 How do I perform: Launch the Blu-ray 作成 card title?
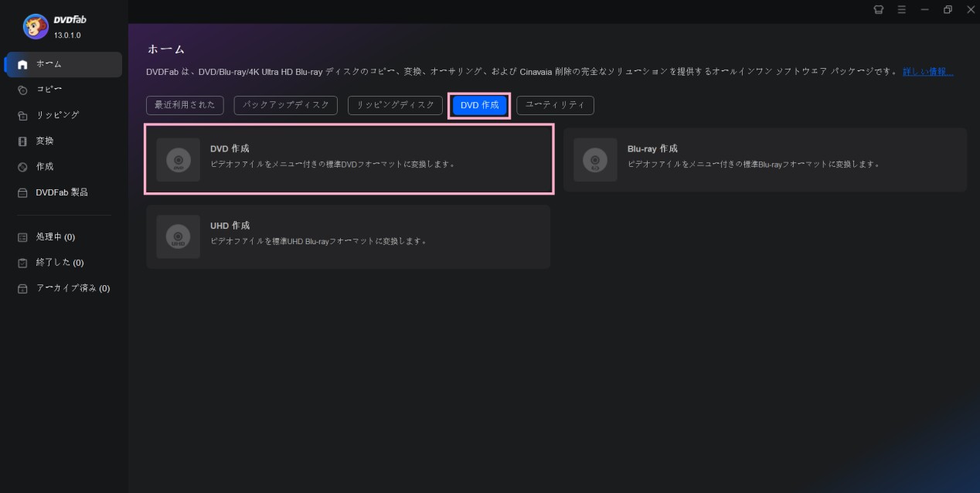(x=652, y=148)
